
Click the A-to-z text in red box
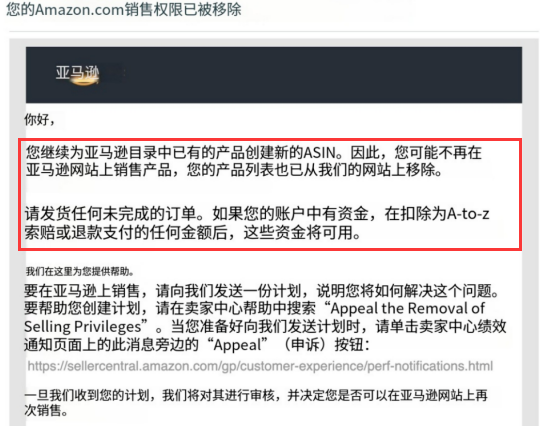coord(468,214)
